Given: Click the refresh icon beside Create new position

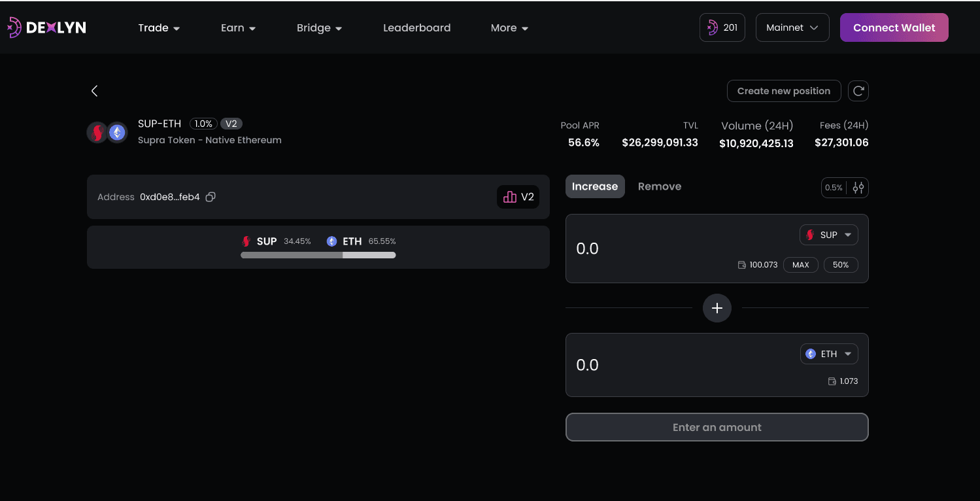Looking at the screenshot, I should (x=858, y=91).
